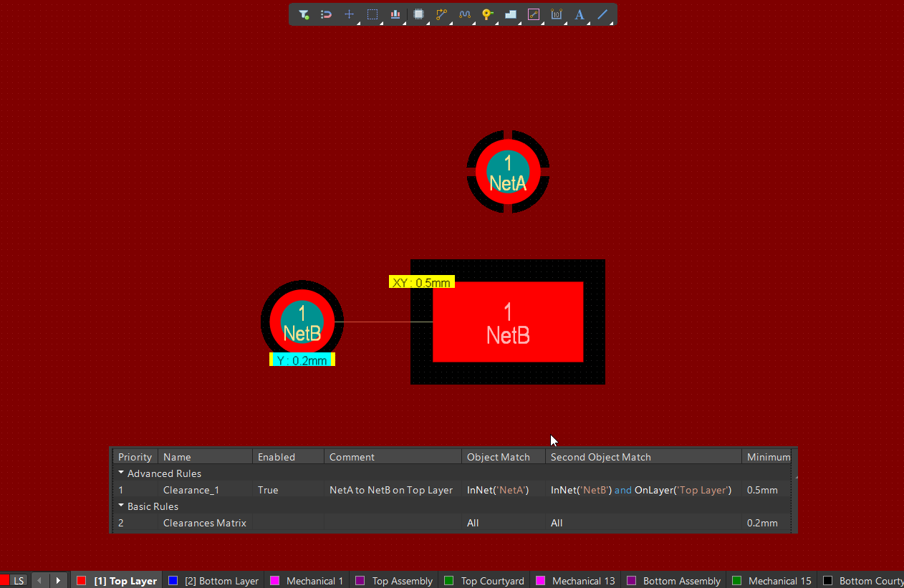Image resolution: width=904 pixels, height=588 pixels.
Task: Select the Clearances Matrix rule row
Action: point(453,523)
